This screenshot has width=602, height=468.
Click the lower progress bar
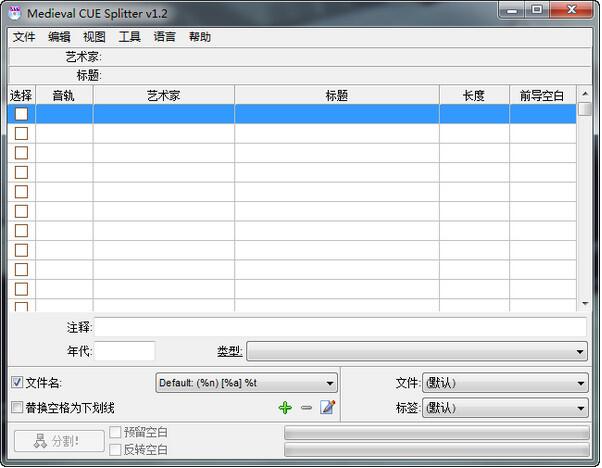(437, 450)
